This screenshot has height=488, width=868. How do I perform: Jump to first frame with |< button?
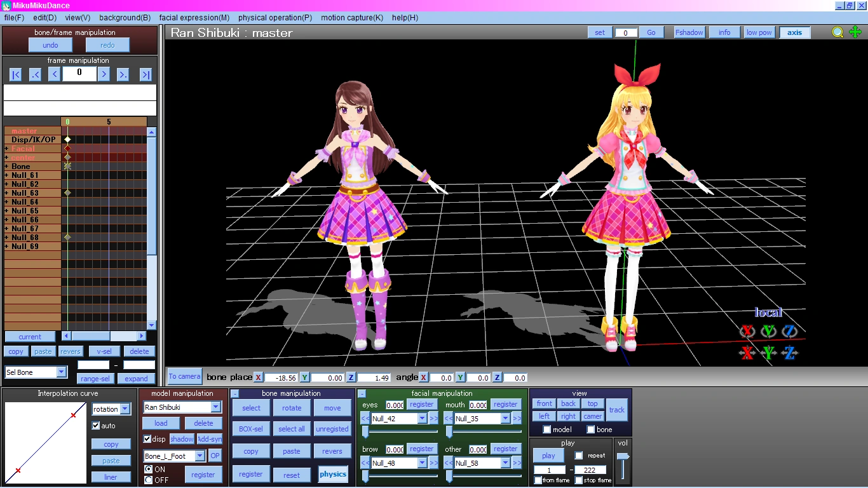16,75
